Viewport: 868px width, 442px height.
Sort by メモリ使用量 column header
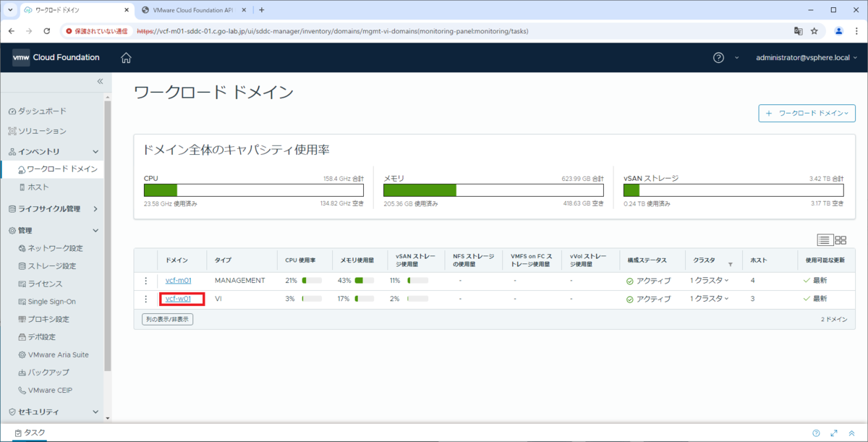[x=356, y=260]
